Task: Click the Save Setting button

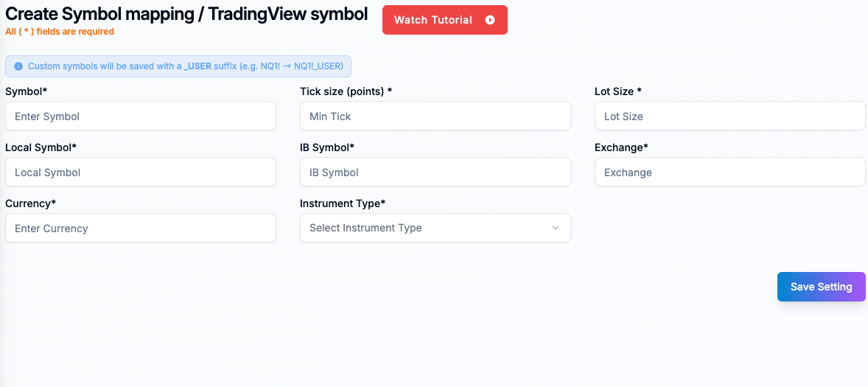Action: click(x=821, y=287)
